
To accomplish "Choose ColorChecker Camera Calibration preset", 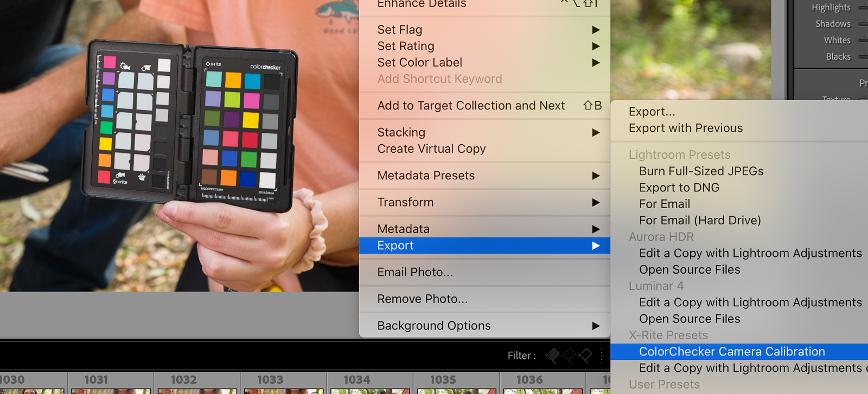I will point(731,352).
